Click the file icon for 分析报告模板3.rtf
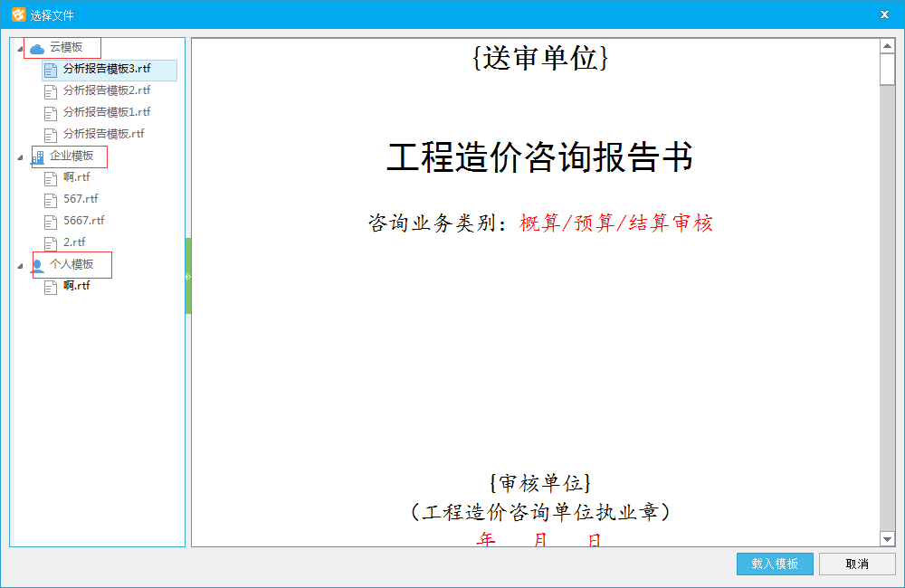The height and width of the screenshot is (588, 905). 52,70
